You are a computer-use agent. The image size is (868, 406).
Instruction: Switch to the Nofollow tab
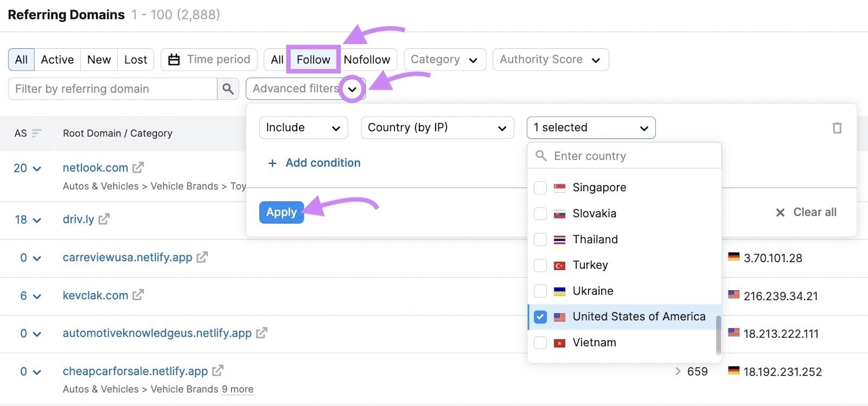(368, 59)
